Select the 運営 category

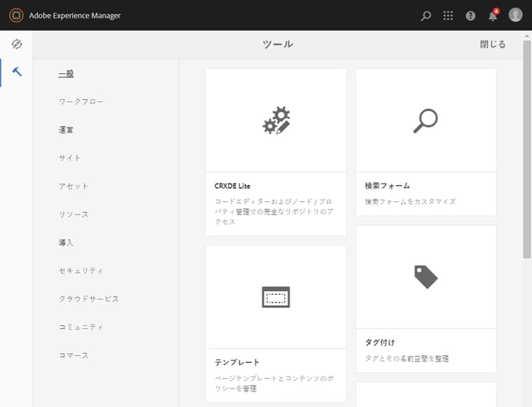pos(66,130)
